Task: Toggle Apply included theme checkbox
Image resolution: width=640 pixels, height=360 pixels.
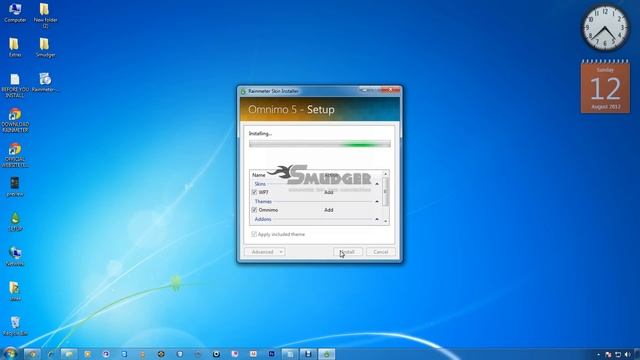Action: coord(254,234)
